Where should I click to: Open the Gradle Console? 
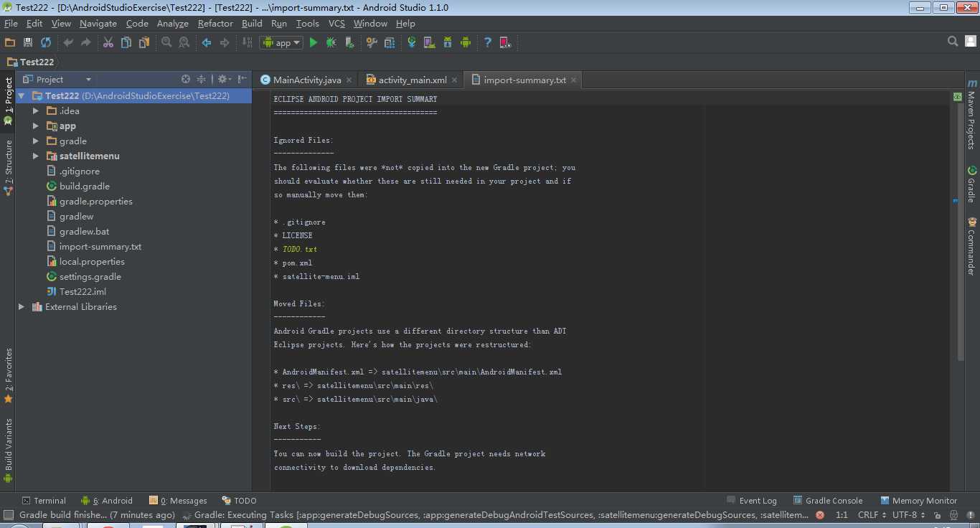(828, 501)
